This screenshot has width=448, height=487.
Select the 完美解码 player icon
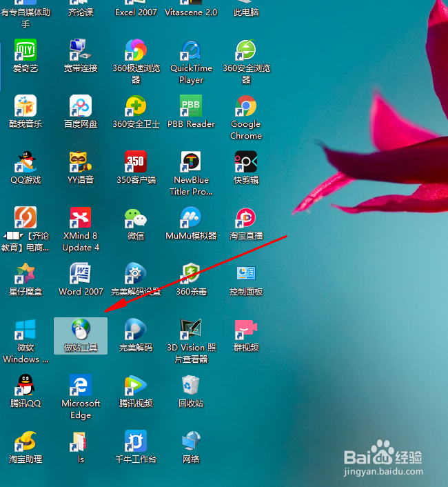click(x=136, y=329)
